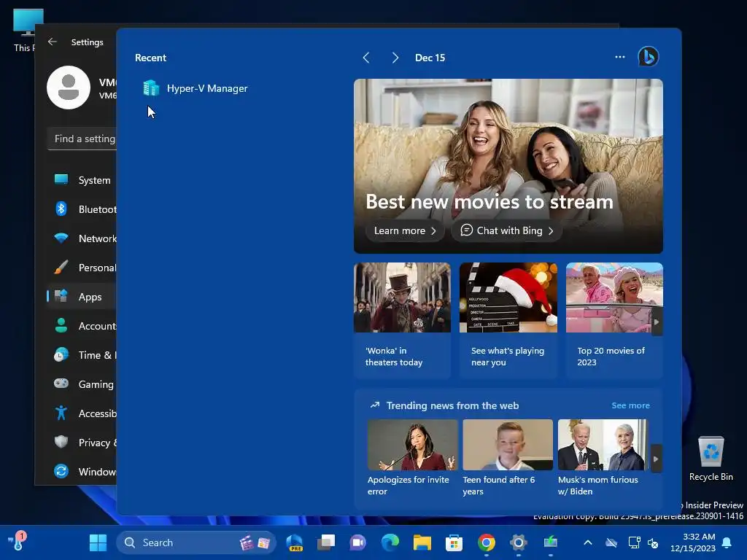Open the clock and date flyout
This screenshot has height=560, width=747.
[693, 542]
